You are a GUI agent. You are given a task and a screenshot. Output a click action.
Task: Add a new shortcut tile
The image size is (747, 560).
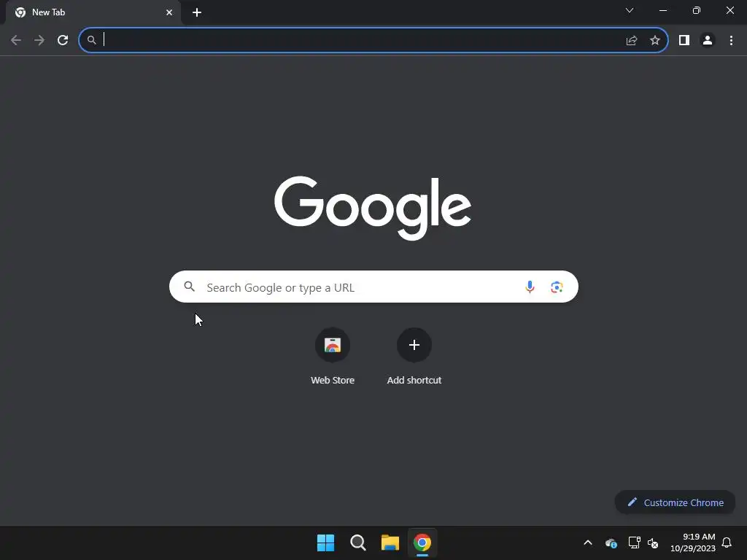tap(414, 356)
